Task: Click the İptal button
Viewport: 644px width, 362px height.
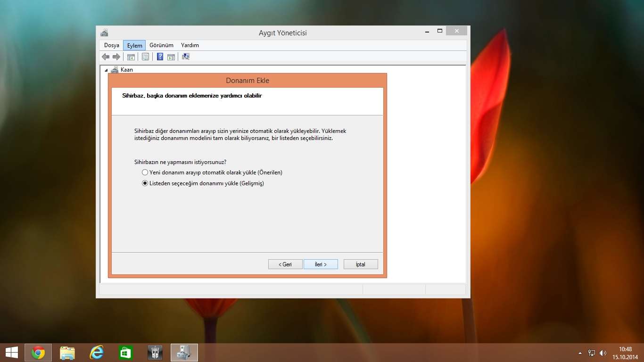Action: [361, 264]
